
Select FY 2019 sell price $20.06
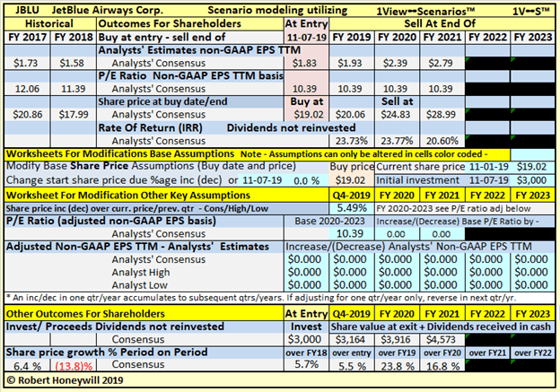point(350,115)
